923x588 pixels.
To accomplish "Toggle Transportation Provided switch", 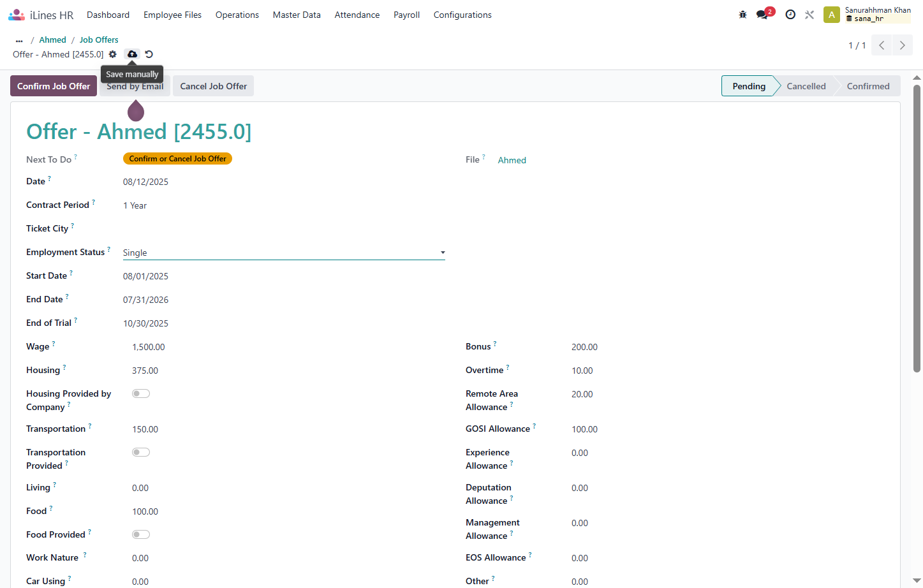I will 141,452.
